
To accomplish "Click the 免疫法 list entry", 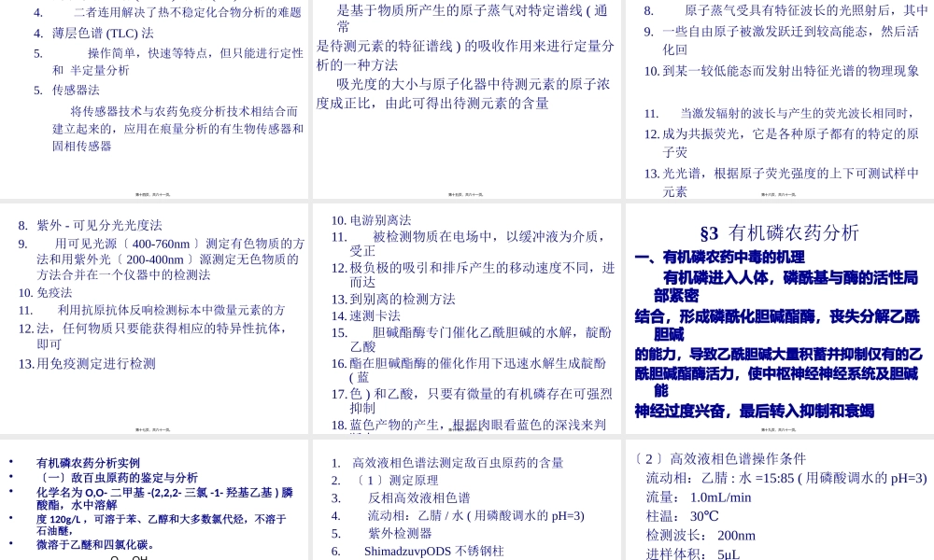I will (55, 292).
